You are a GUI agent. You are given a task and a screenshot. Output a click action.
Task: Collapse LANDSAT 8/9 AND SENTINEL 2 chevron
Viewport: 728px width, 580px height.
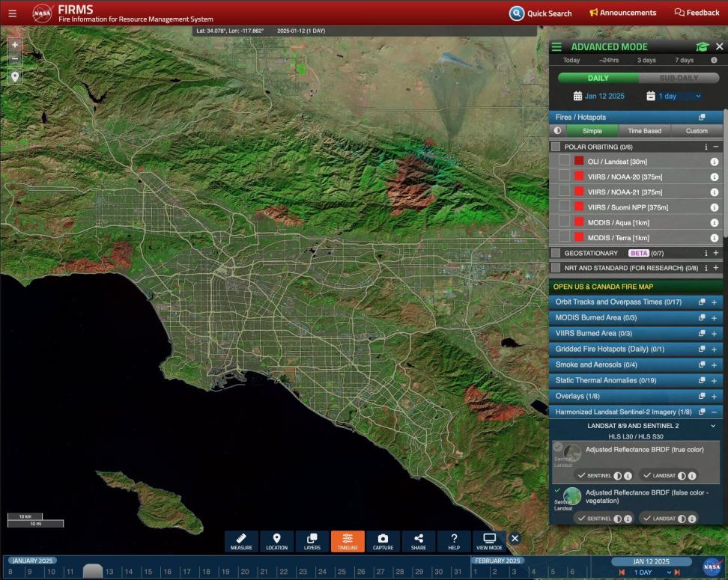713,426
